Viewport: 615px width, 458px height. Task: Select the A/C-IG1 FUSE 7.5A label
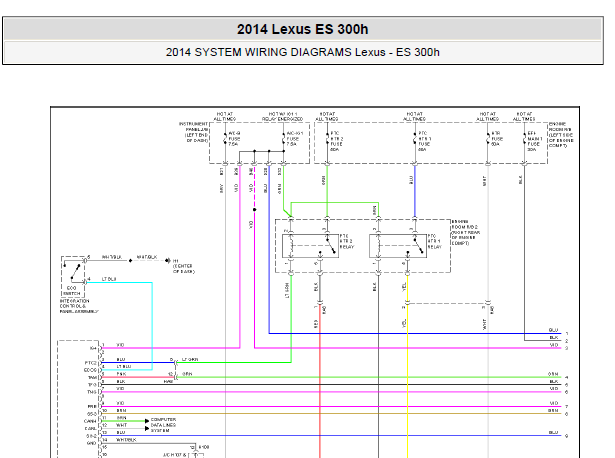click(x=295, y=139)
